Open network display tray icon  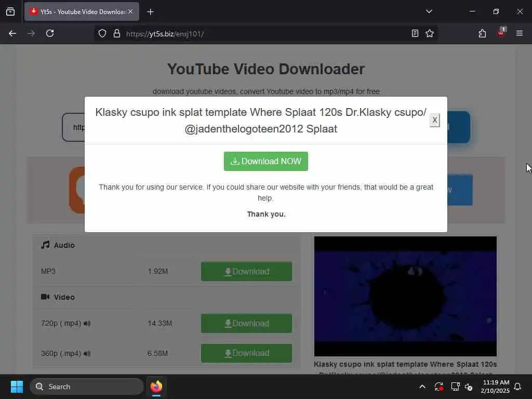click(x=455, y=387)
